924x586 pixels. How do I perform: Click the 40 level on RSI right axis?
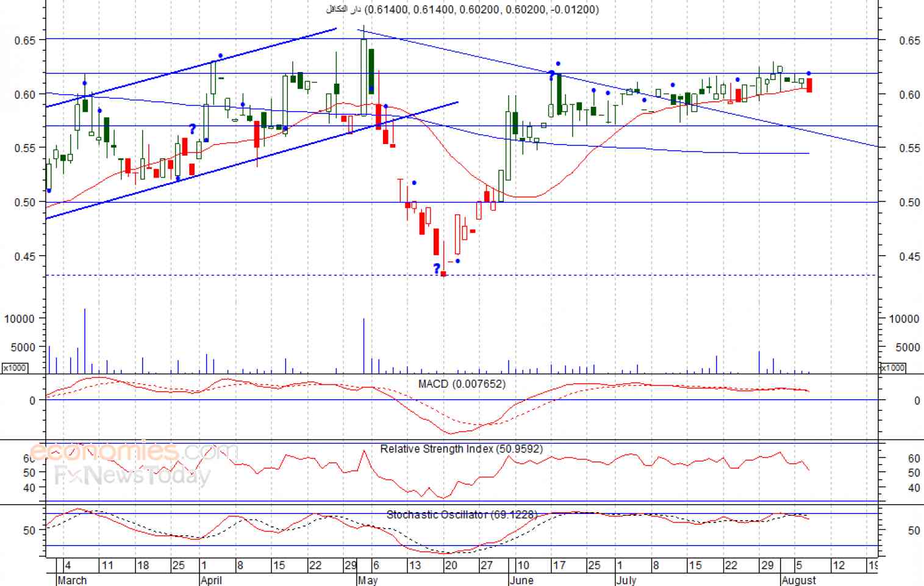coord(914,488)
